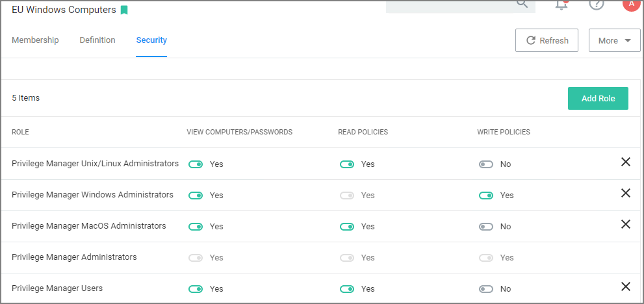Click the Add Role button
This screenshot has height=304, width=644.
598,99
